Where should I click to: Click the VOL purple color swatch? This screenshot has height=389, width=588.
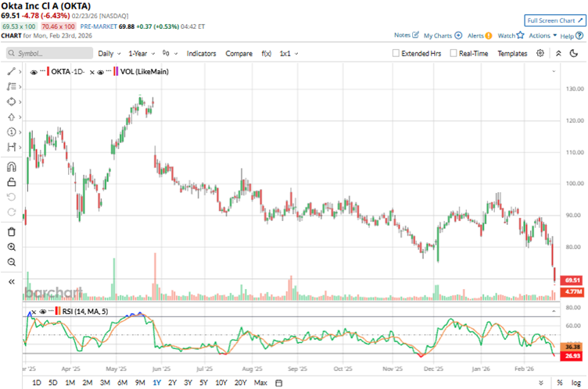pos(117,72)
